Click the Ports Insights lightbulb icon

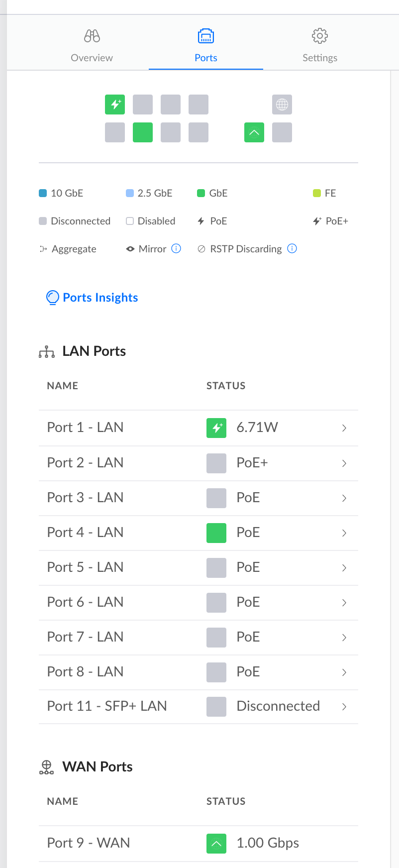[52, 298]
